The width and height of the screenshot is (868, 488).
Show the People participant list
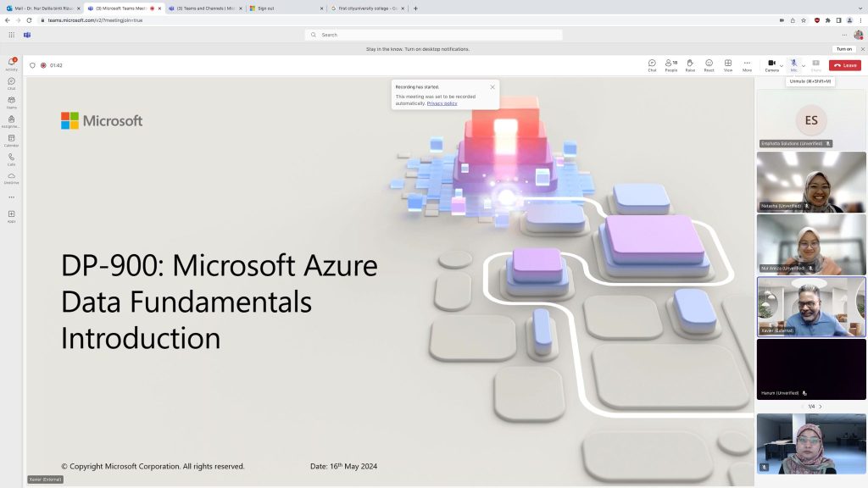(670, 65)
